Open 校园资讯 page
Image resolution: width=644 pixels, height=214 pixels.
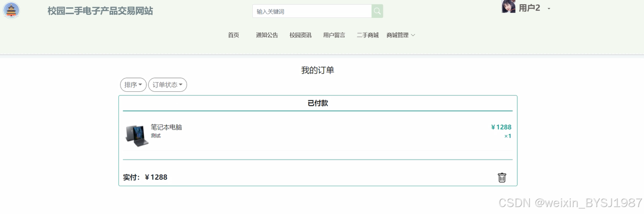[x=301, y=35]
